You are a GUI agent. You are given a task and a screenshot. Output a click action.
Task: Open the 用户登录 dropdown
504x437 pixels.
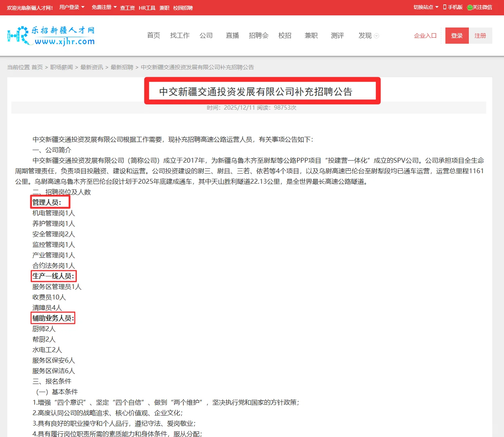pos(69,7)
